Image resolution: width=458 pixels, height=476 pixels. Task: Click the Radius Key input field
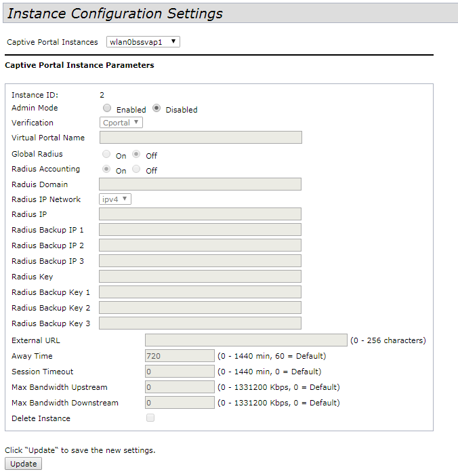pos(201,277)
